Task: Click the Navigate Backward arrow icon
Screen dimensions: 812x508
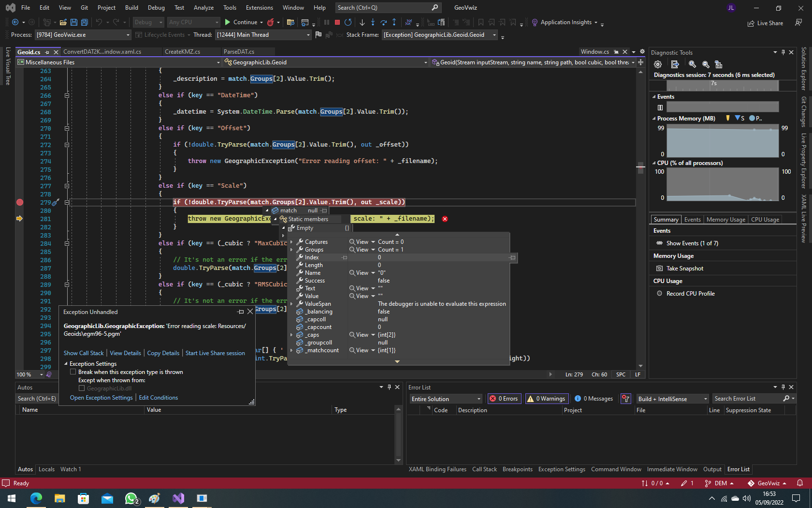Action: coord(15,22)
